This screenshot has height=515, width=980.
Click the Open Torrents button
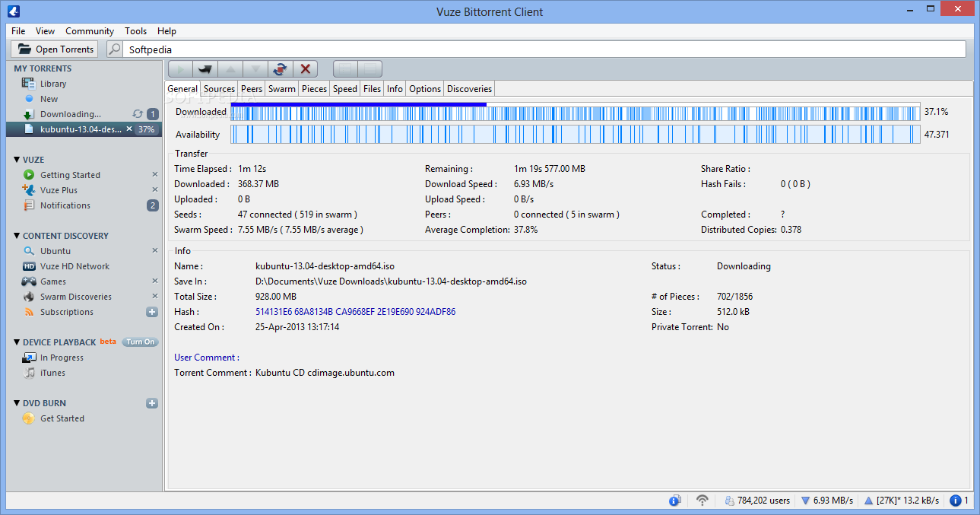55,49
